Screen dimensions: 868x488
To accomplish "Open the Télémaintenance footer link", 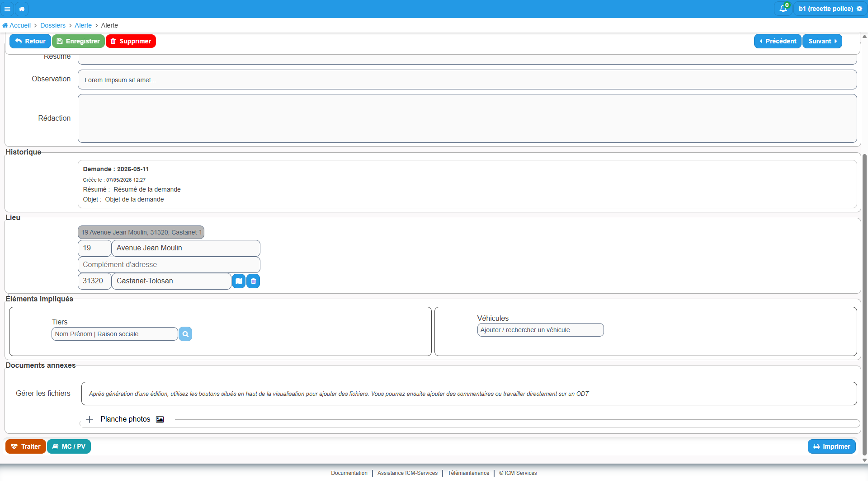I will pyautogui.click(x=468, y=473).
